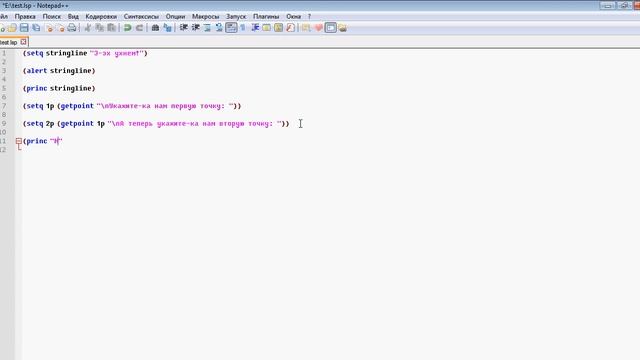Cut selection with the scissors icon

pyautogui.click(x=87, y=28)
